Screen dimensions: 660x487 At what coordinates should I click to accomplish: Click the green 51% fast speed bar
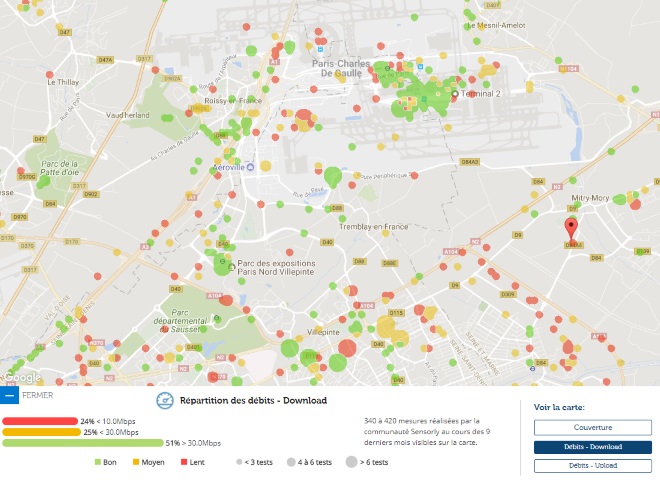(x=82, y=443)
